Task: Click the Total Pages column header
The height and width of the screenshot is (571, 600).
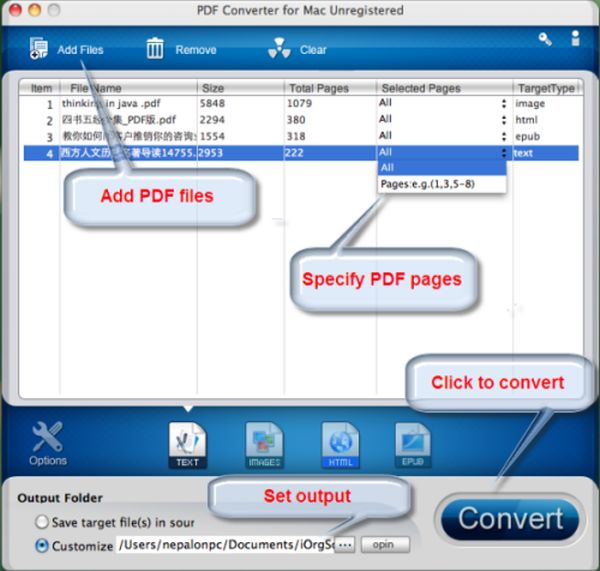Action: tap(330, 88)
